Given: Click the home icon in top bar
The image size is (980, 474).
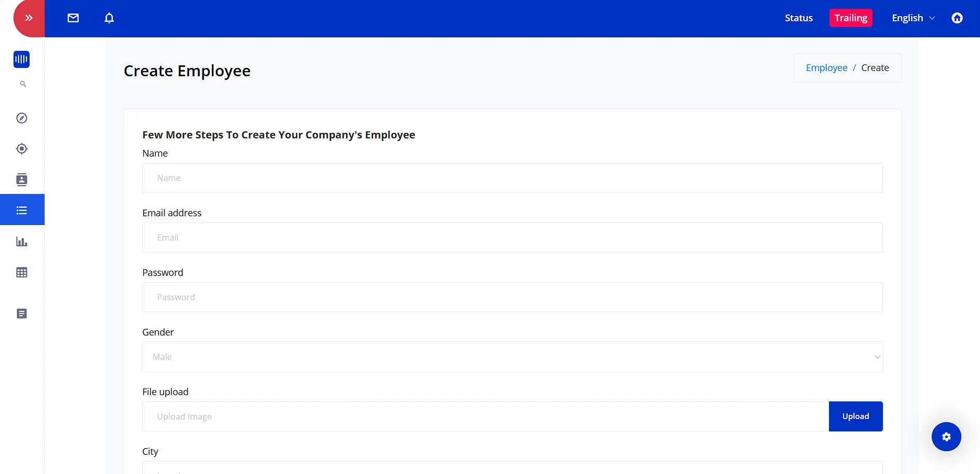Looking at the screenshot, I should 957,18.
